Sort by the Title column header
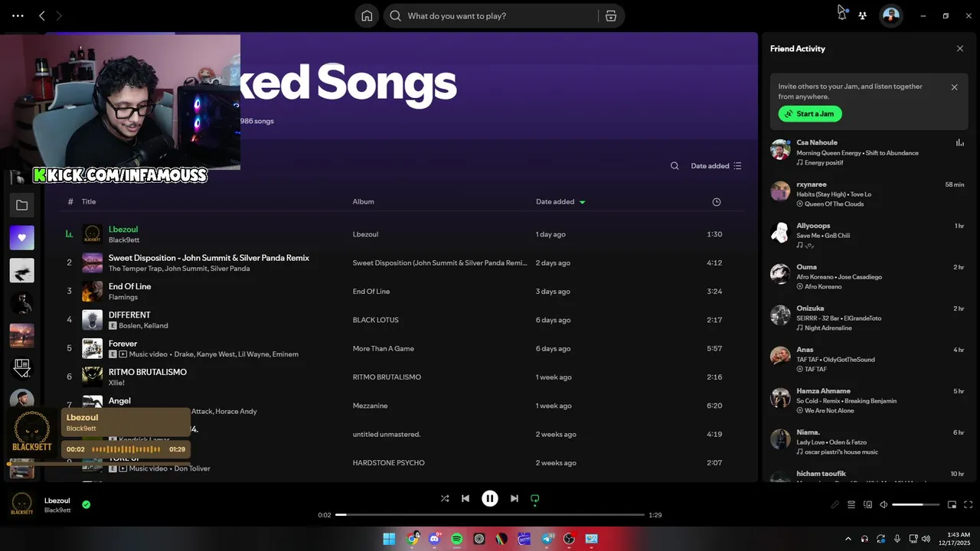980x551 pixels. click(x=89, y=202)
